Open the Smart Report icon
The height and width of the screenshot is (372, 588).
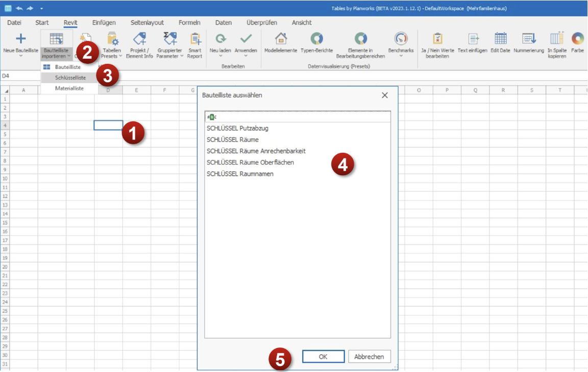195,39
